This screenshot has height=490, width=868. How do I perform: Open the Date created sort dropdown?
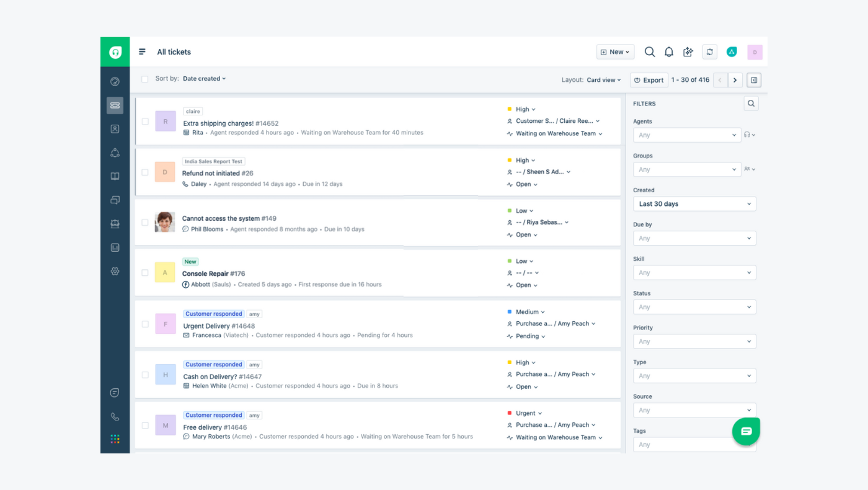[x=204, y=79]
